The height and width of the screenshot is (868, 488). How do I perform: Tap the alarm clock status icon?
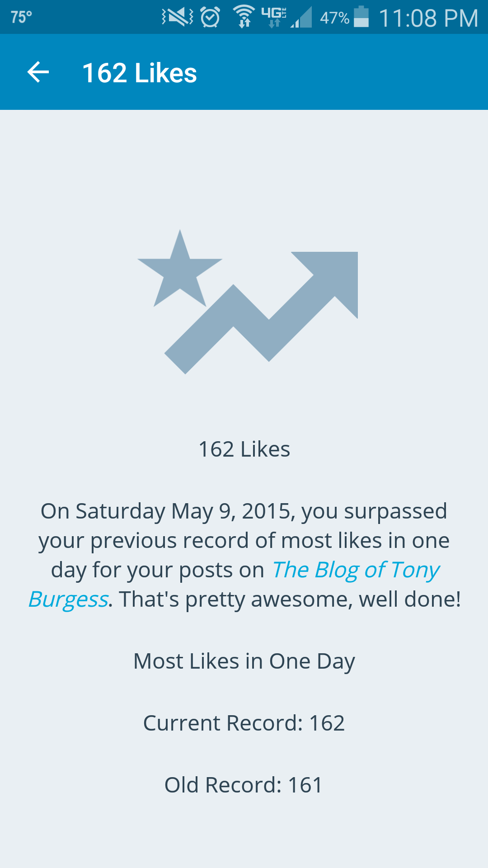pyautogui.click(x=210, y=17)
